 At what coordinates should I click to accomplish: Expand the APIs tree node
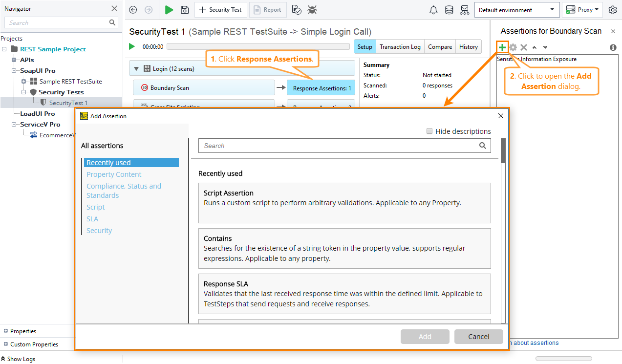[14, 60]
